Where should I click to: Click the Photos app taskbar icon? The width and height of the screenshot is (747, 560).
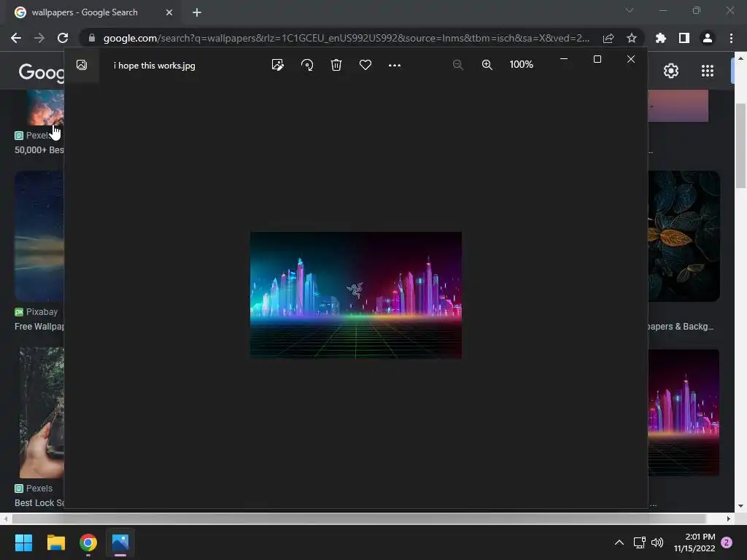[x=120, y=542]
